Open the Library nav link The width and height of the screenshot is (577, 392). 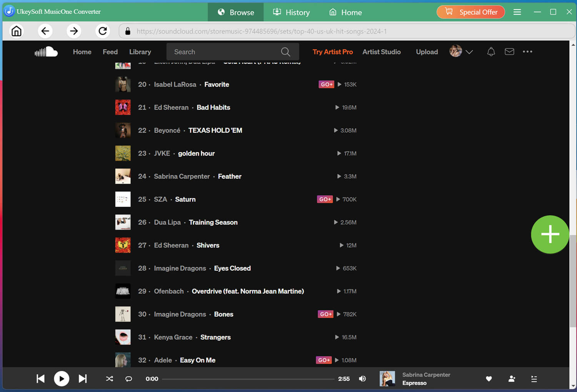140,52
